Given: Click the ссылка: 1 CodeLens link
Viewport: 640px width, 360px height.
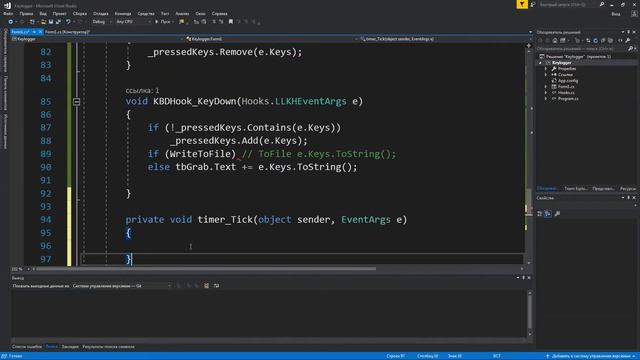Looking at the screenshot, I should click(x=142, y=90).
